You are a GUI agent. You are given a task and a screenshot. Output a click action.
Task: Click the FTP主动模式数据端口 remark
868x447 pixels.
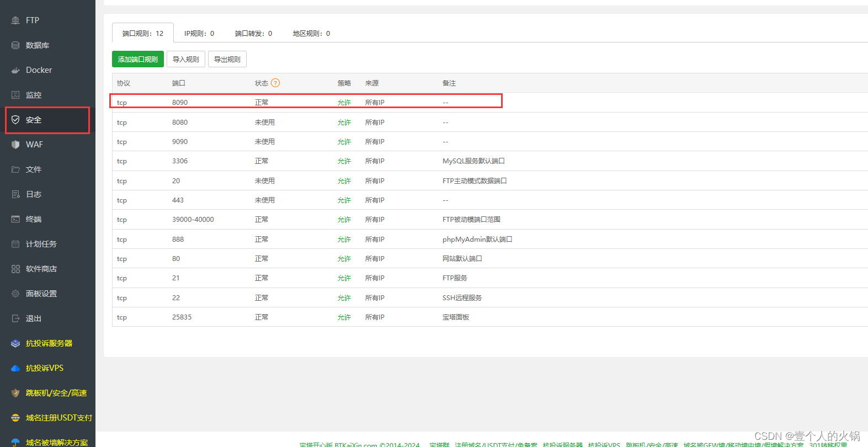[475, 181]
